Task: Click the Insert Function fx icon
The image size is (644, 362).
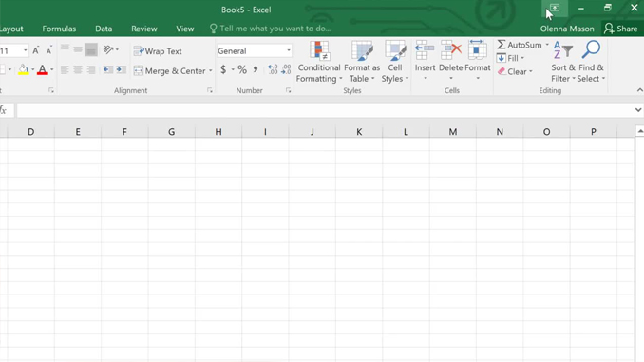Action: tap(3, 110)
